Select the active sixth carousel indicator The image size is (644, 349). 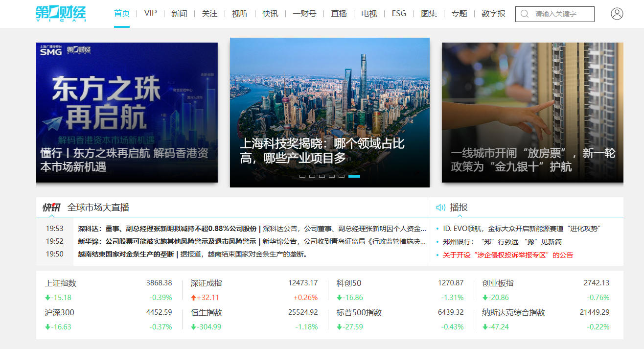pyautogui.click(x=354, y=176)
